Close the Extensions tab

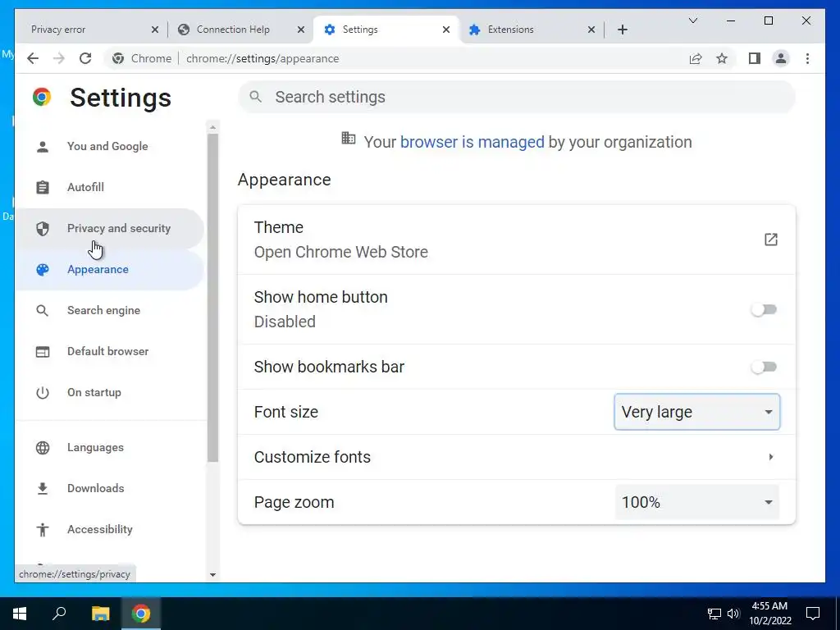click(591, 30)
